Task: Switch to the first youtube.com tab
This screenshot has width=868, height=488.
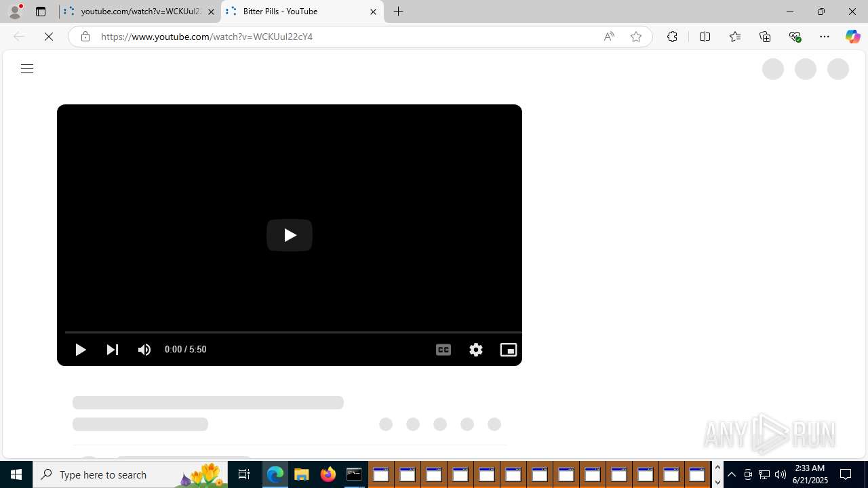Action: pos(139,12)
